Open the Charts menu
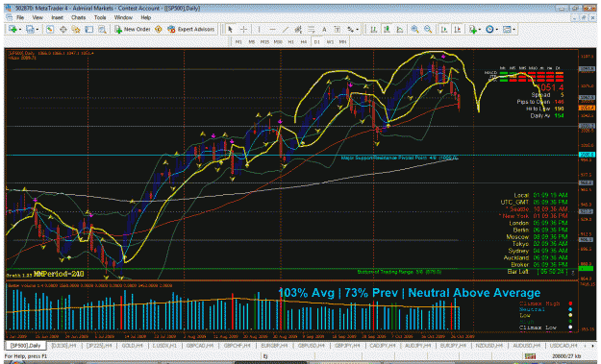The image size is (601, 364). [78, 17]
